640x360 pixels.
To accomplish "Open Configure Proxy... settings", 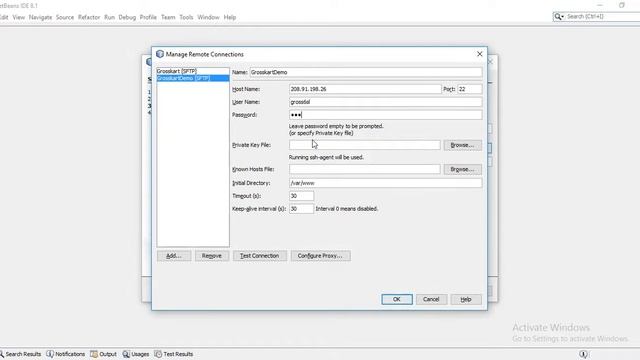I will tap(320, 256).
